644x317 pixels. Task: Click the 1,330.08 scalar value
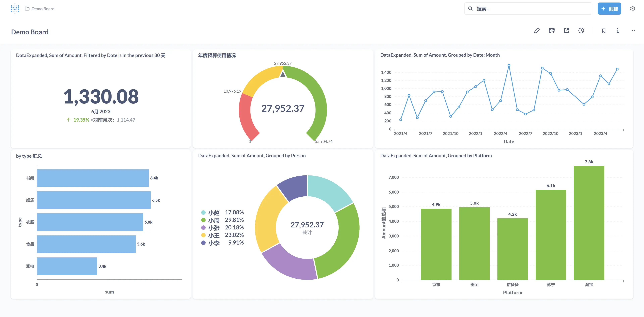[x=101, y=96]
